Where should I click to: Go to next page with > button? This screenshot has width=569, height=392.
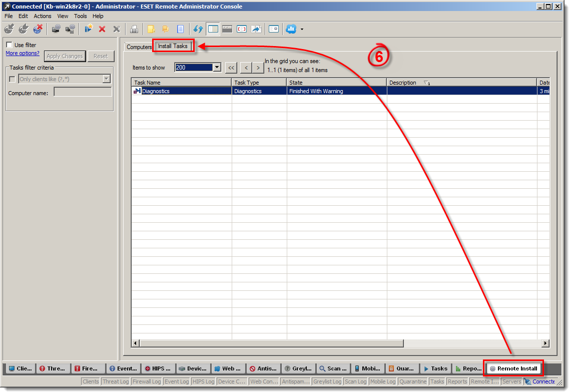click(258, 68)
